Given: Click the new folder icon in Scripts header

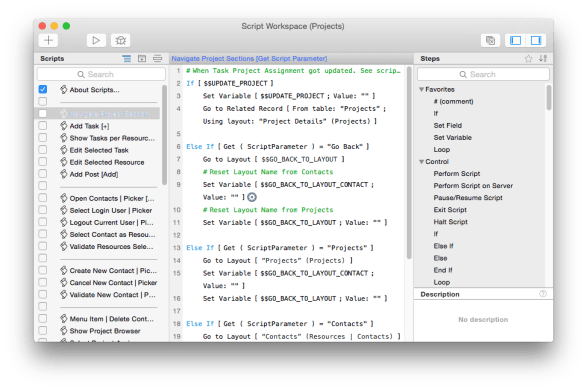Looking at the screenshot, I should pos(142,58).
